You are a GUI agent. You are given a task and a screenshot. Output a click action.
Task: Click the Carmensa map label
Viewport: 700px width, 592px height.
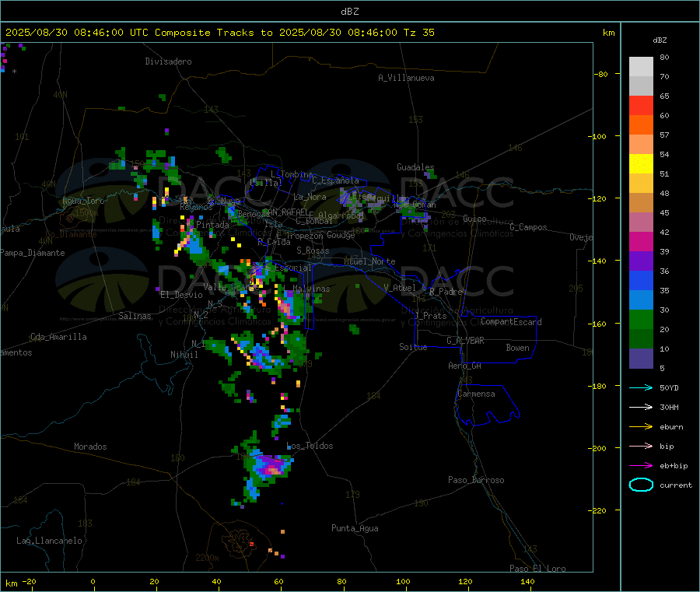click(x=476, y=394)
